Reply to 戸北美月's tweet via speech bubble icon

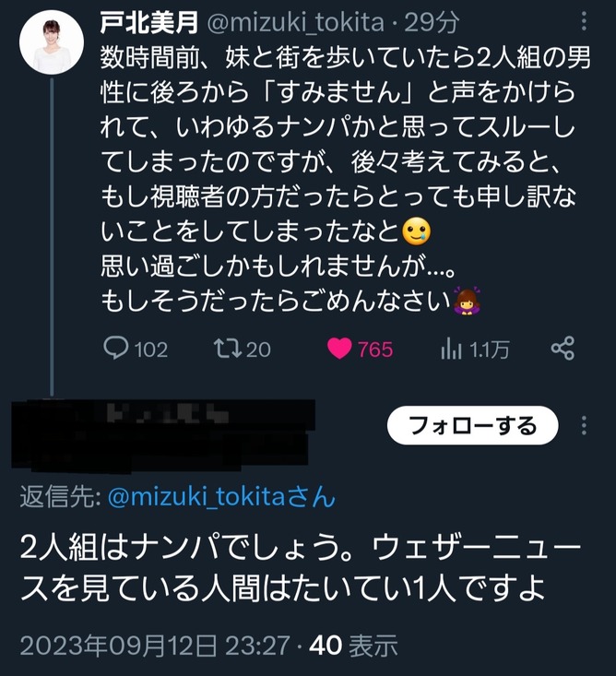click(x=115, y=349)
